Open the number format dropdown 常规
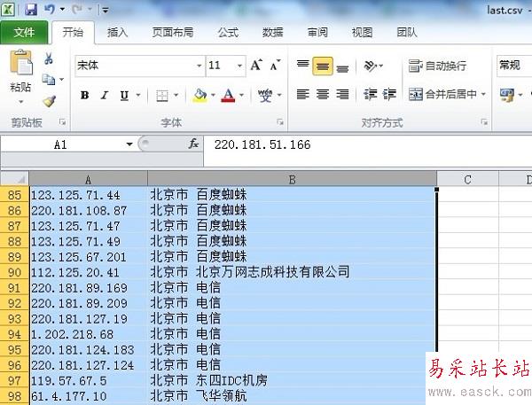Image resolution: width=532 pixels, height=405 pixels. tap(514, 65)
